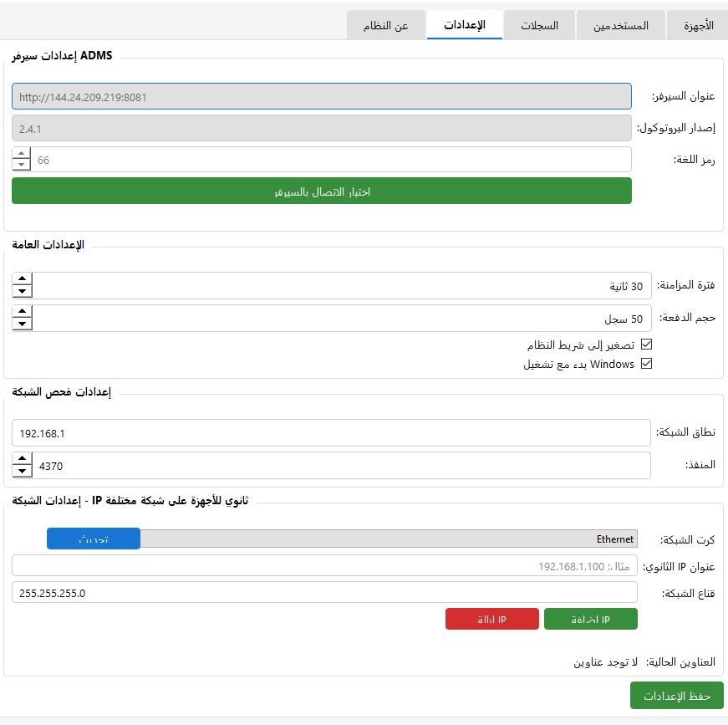Click the green اختبار الاتصال بالسيرفر button
The height and width of the screenshot is (725, 728).
pyautogui.click(x=322, y=191)
